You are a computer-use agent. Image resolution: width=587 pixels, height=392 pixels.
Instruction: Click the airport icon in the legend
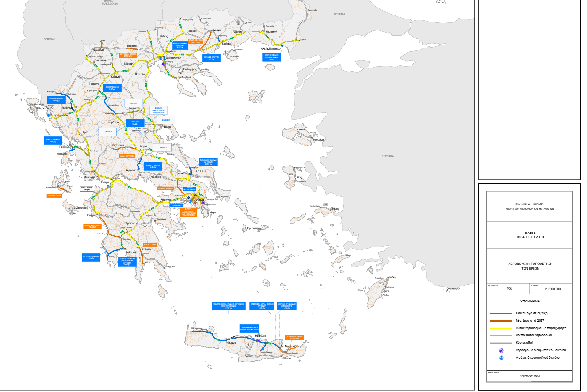coord(501,350)
